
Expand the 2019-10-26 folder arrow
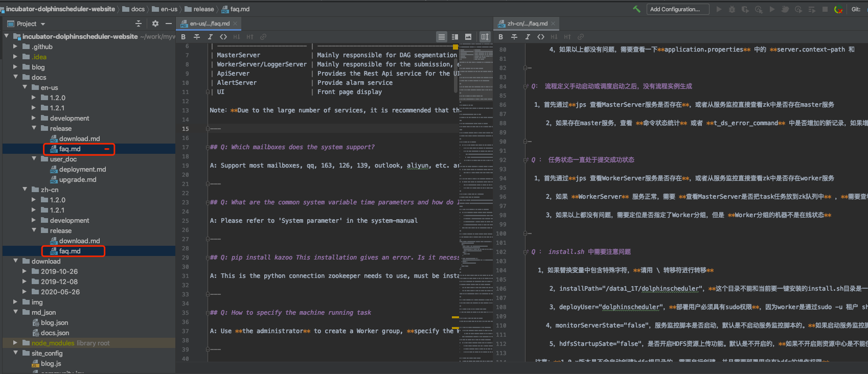point(25,271)
